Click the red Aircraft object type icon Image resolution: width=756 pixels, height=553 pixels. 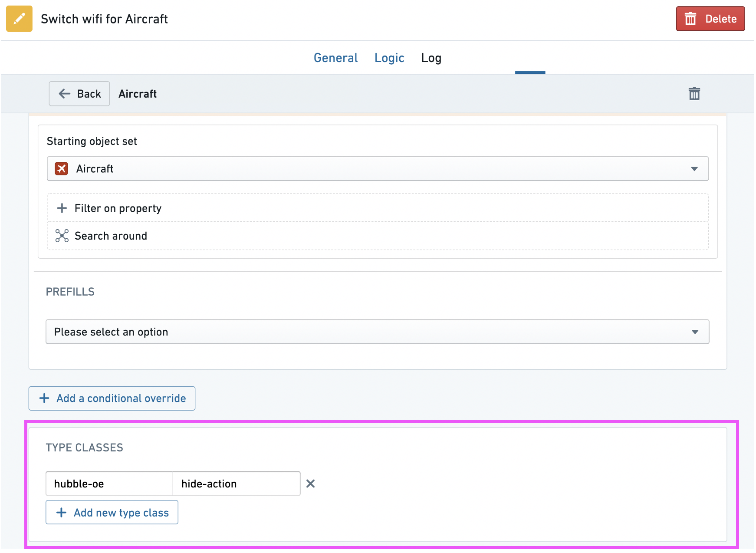(x=62, y=168)
